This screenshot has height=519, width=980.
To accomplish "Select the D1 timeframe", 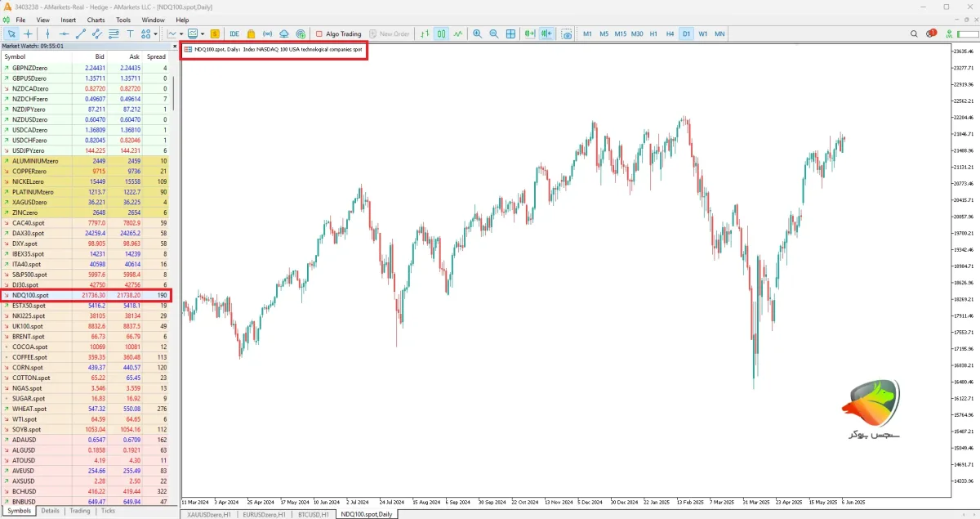I will pos(687,34).
